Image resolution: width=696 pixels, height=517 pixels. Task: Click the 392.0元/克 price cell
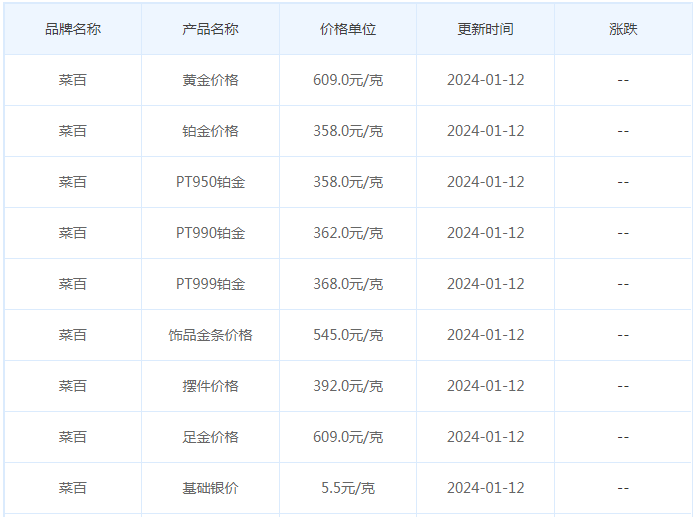pyautogui.click(x=348, y=387)
